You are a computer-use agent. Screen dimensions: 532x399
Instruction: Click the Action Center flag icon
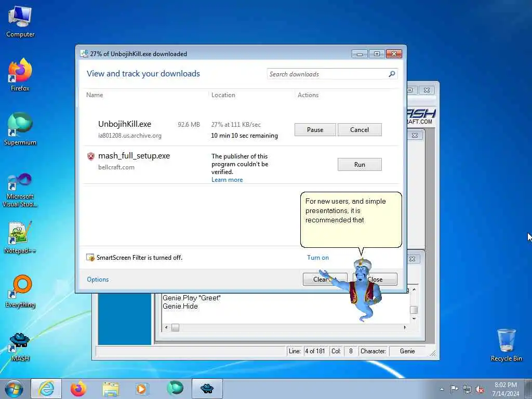coord(454,389)
